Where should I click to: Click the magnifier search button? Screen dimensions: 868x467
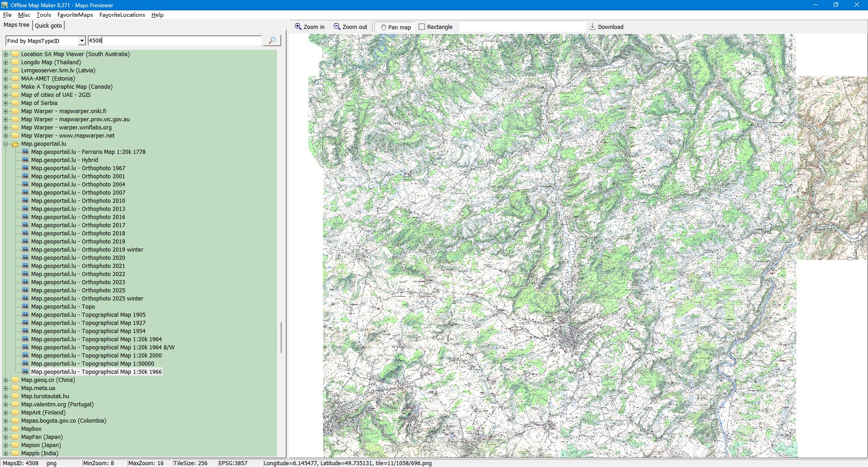(272, 41)
